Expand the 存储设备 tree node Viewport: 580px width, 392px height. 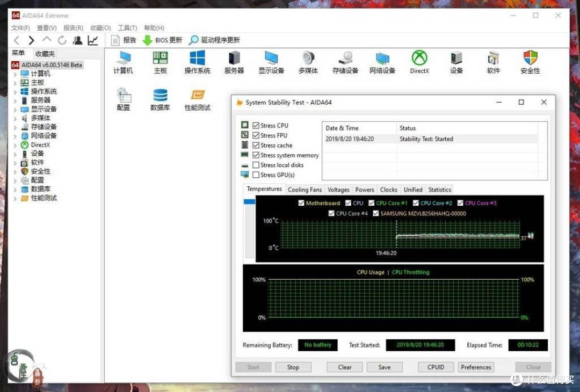tap(15, 127)
